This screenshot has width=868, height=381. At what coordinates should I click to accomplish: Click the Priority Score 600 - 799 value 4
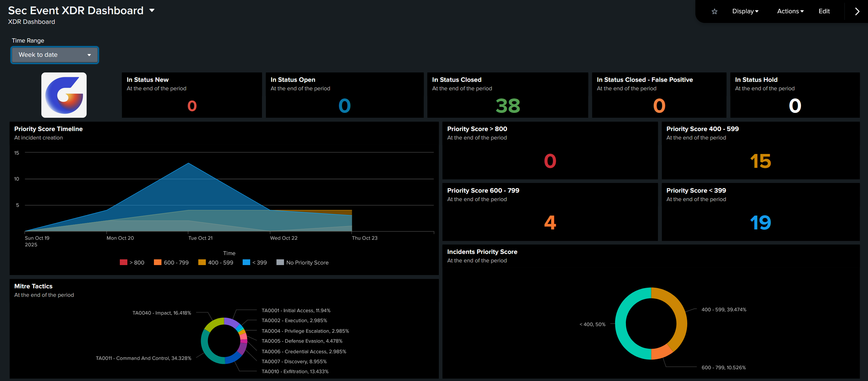point(550,222)
